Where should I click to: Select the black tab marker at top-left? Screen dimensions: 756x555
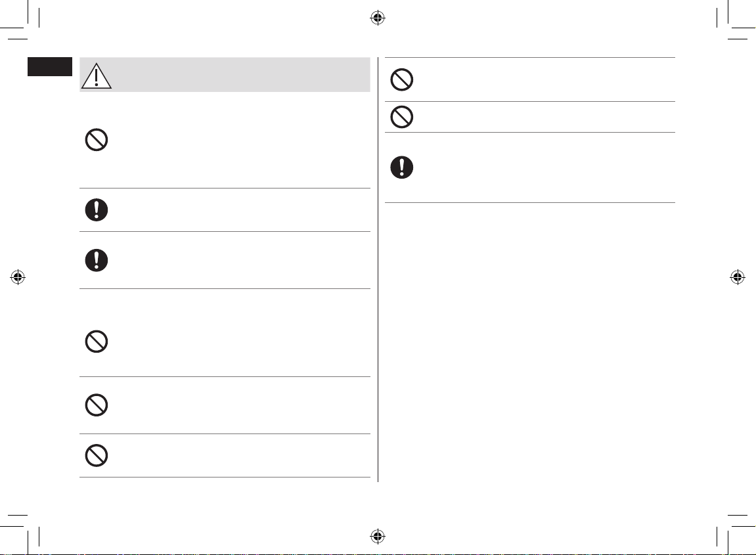[50, 66]
